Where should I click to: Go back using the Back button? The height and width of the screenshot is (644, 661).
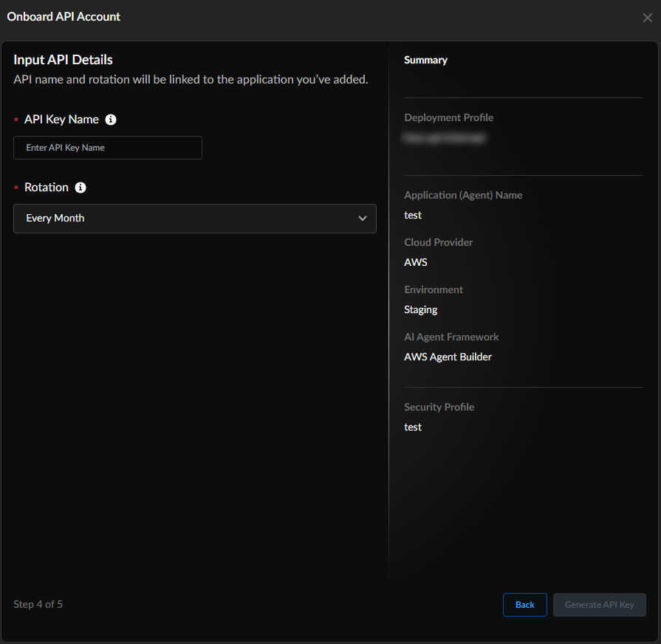(524, 605)
